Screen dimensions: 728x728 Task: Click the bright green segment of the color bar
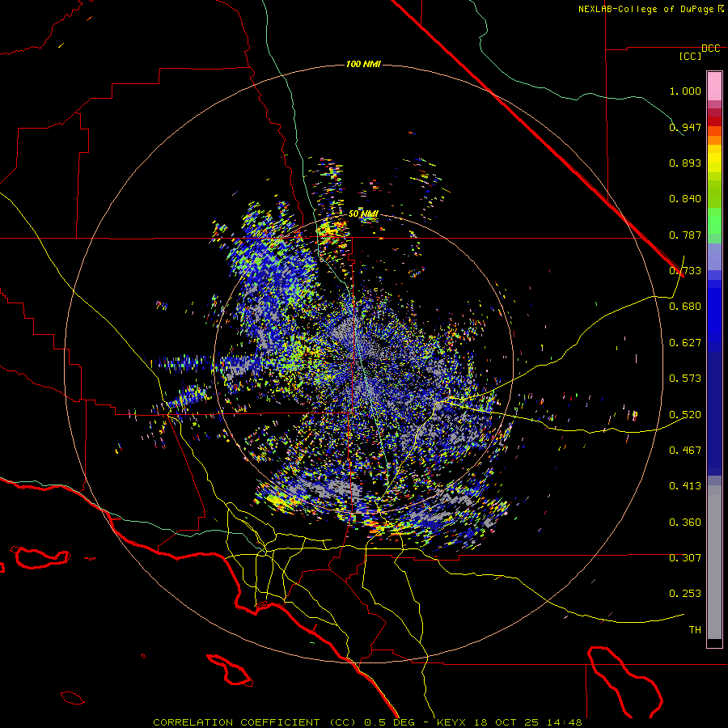pyautogui.click(x=714, y=221)
